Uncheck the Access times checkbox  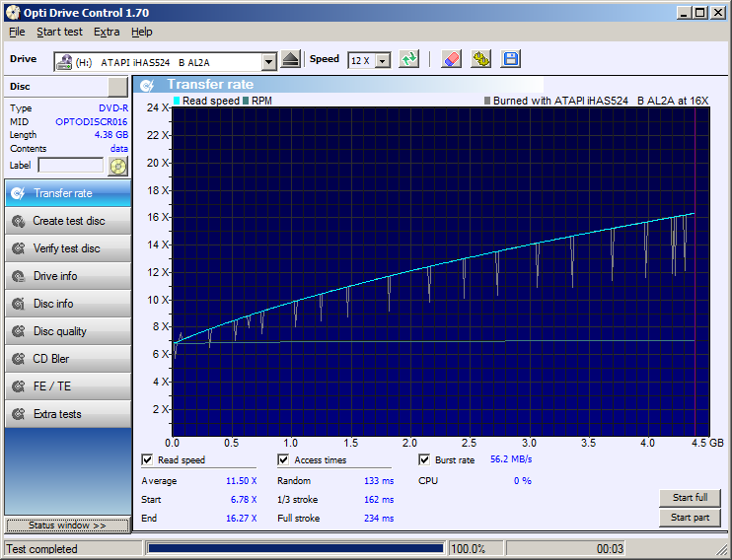pos(283,459)
